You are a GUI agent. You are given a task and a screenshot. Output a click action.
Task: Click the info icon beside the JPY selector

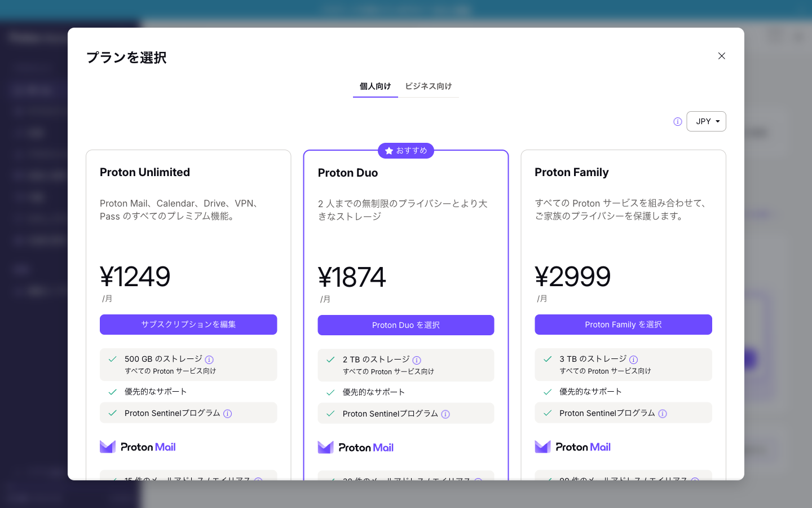pos(678,121)
